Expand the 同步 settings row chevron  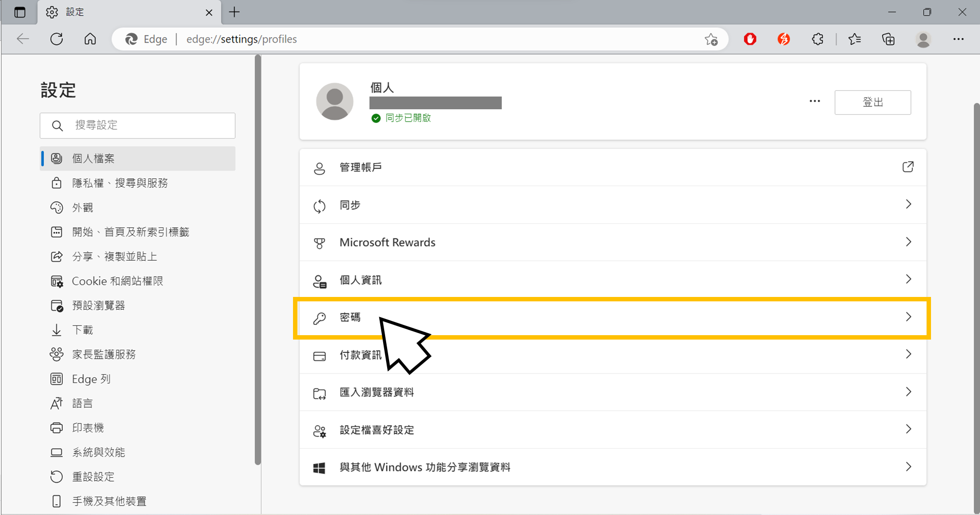click(x=908, y=204)
